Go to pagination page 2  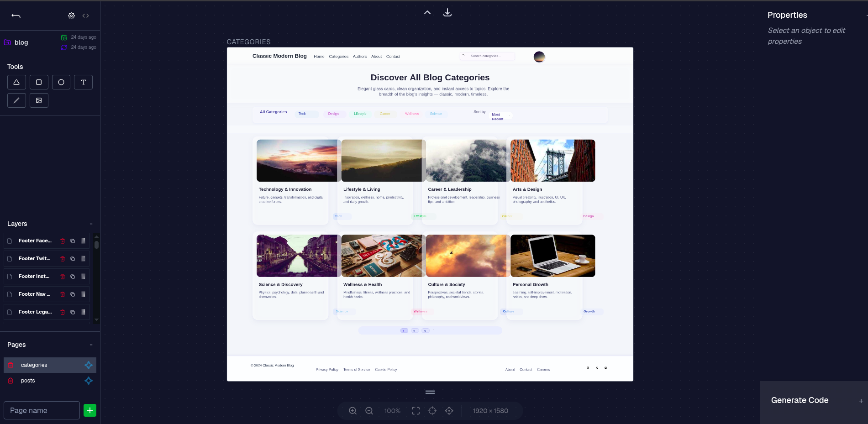coord(415,331)
